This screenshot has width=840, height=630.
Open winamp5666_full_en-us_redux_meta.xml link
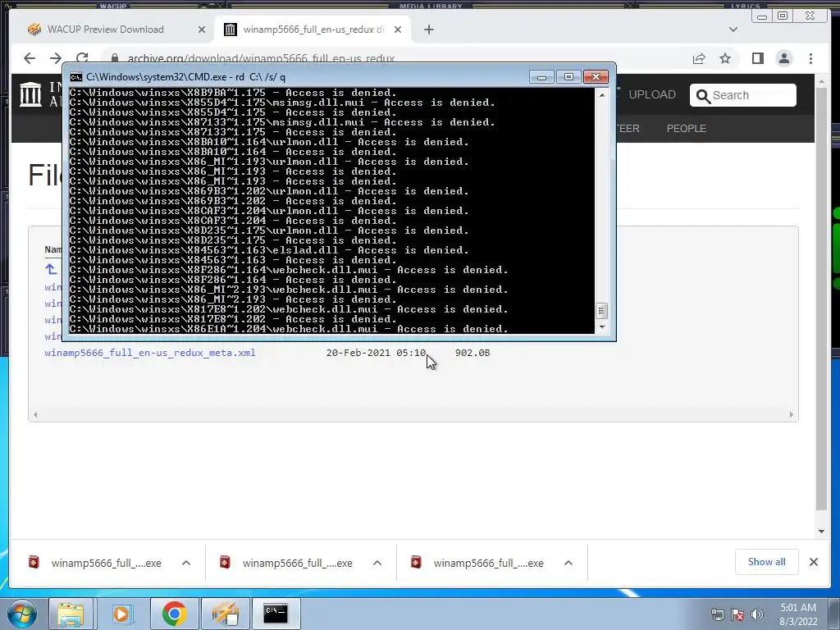click(150, 353)
